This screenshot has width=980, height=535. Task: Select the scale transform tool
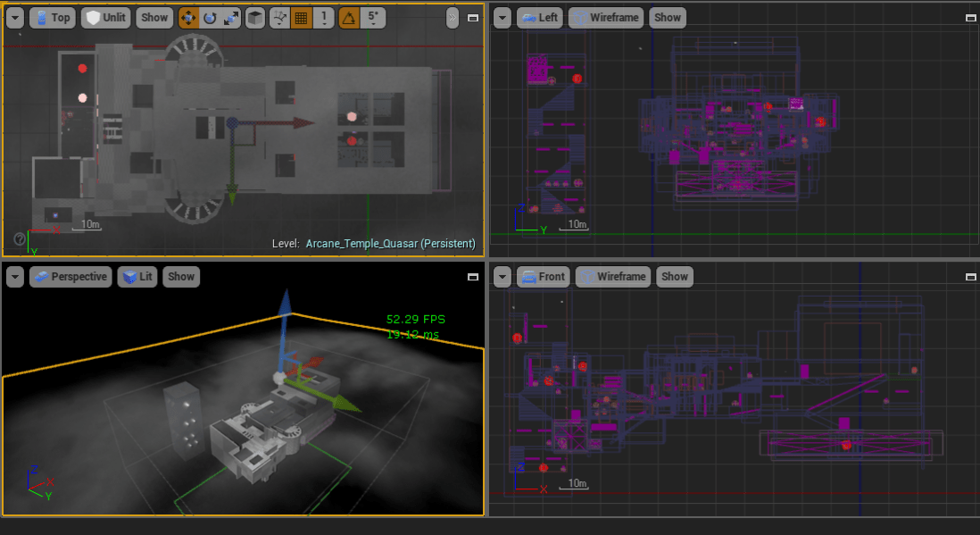pyautogui.click(x=231, y=17)
